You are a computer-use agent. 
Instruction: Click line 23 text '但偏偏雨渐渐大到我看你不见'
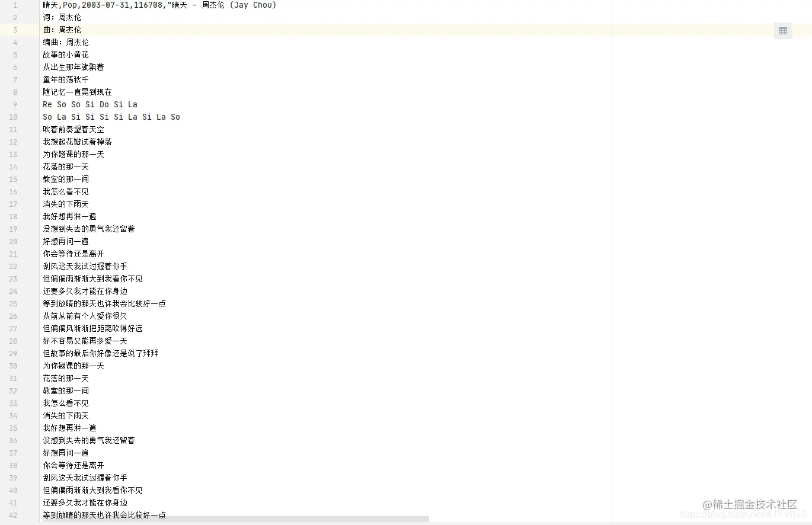[x=92, y=278]
